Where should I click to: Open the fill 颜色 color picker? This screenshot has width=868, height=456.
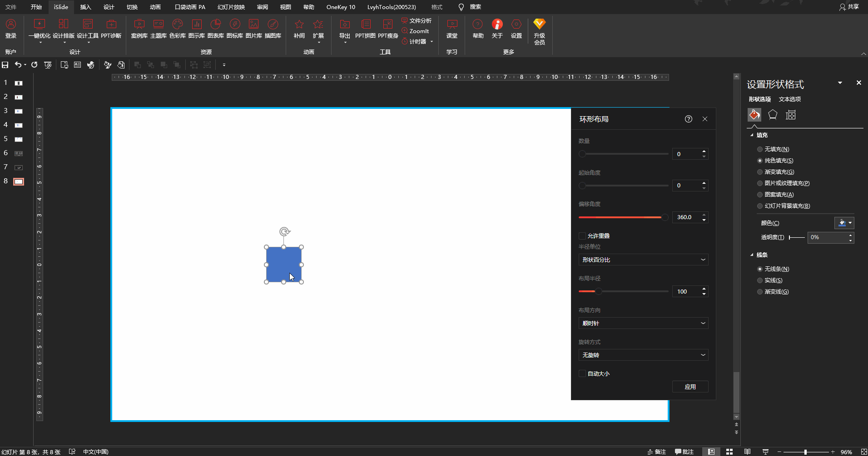844,223
